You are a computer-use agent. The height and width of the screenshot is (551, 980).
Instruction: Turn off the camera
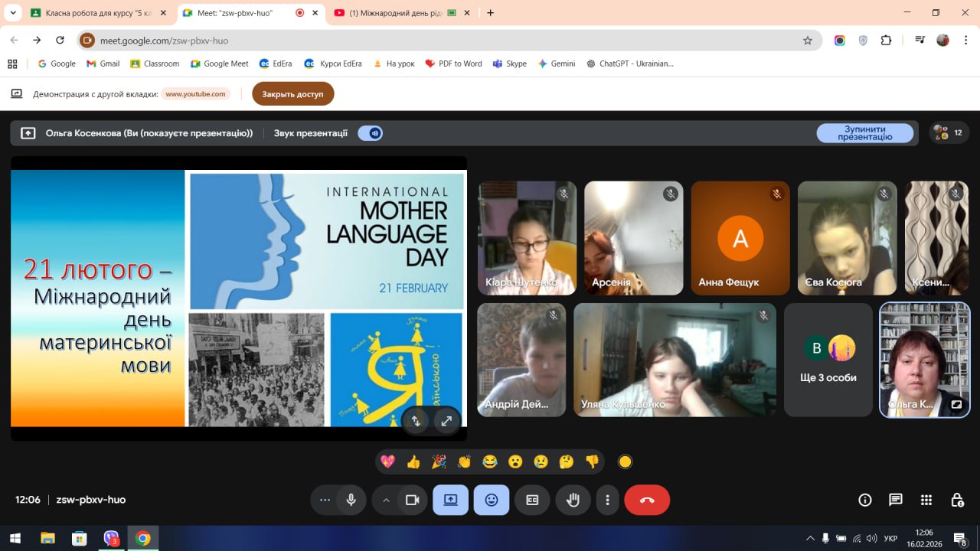tap(413, 500)
